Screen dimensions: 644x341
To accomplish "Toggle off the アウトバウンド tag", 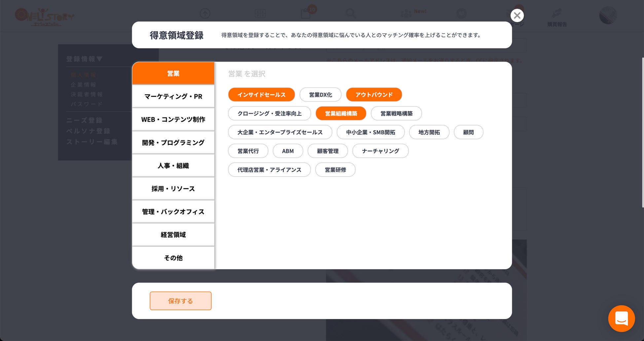I will click(x=374, y=95).
